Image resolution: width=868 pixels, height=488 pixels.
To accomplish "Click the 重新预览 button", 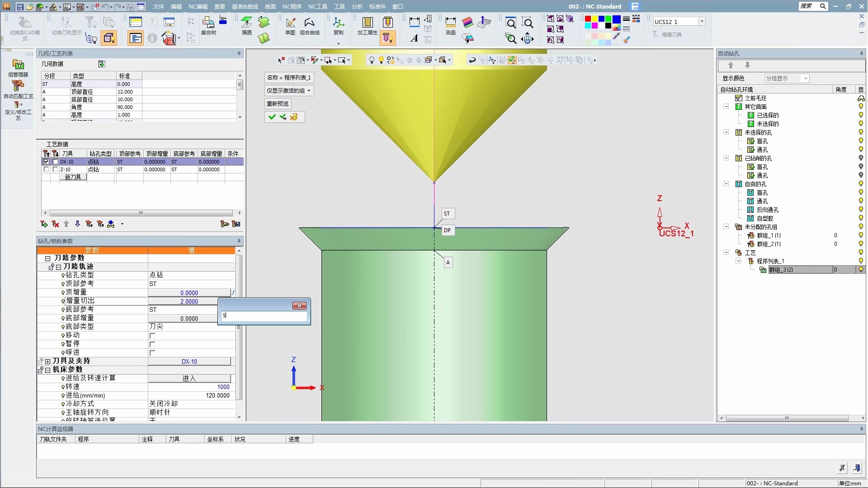I will coord(278,104).
